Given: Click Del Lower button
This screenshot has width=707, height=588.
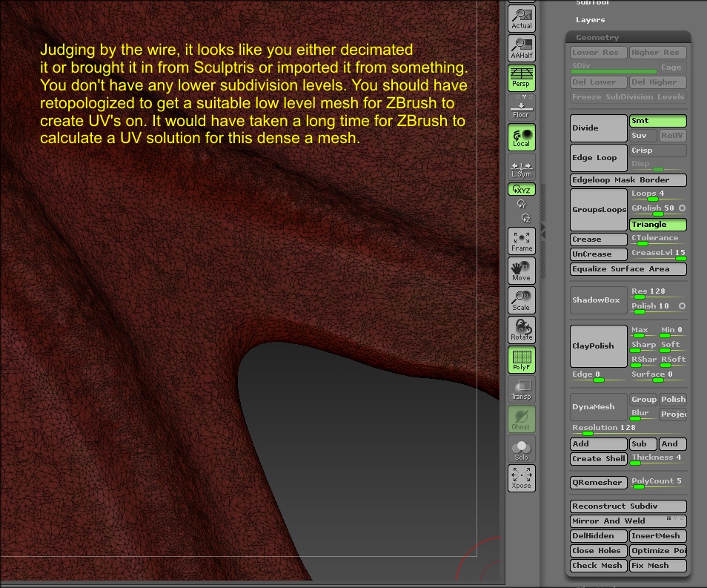Looking at the screenshot, I should [598, 82].
